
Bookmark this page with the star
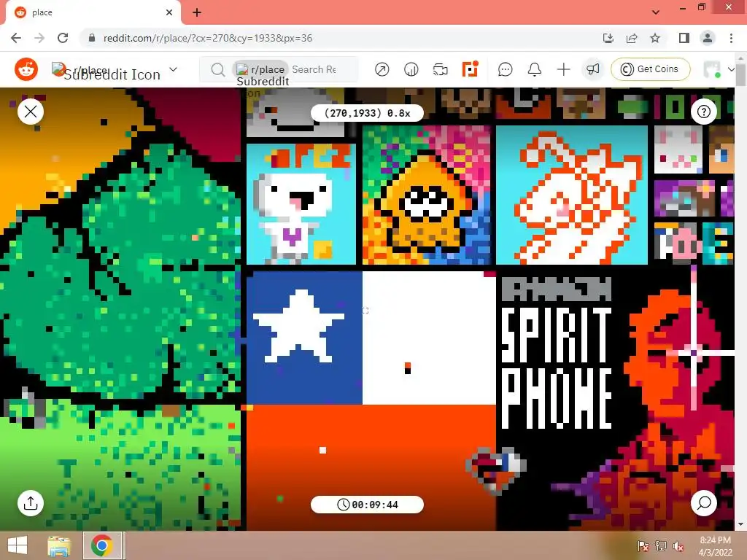point(655,38)
